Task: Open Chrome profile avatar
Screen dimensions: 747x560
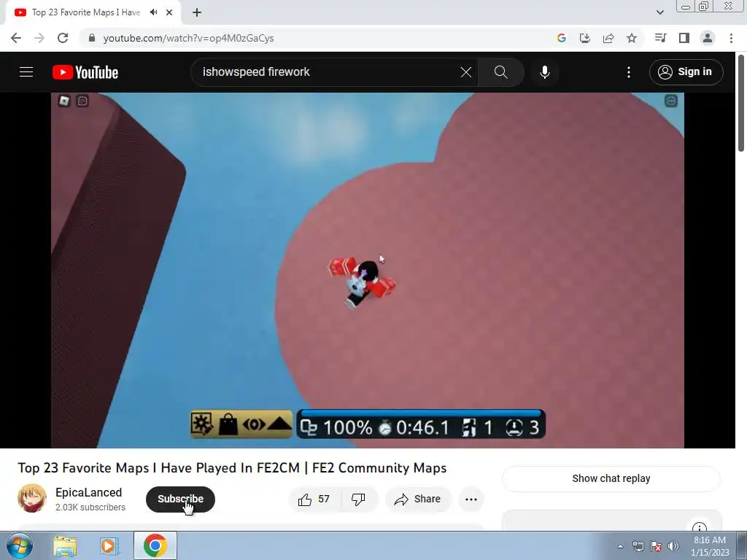Action: click(708, 38)
